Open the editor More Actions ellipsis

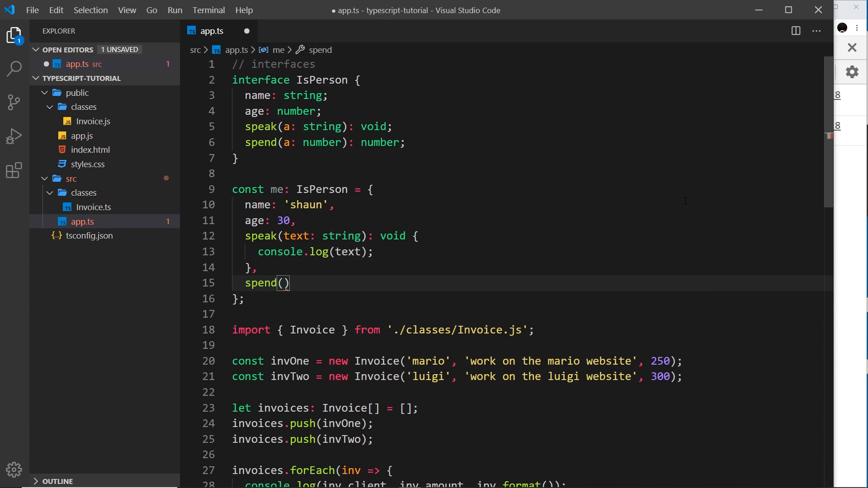pos(816,31)
